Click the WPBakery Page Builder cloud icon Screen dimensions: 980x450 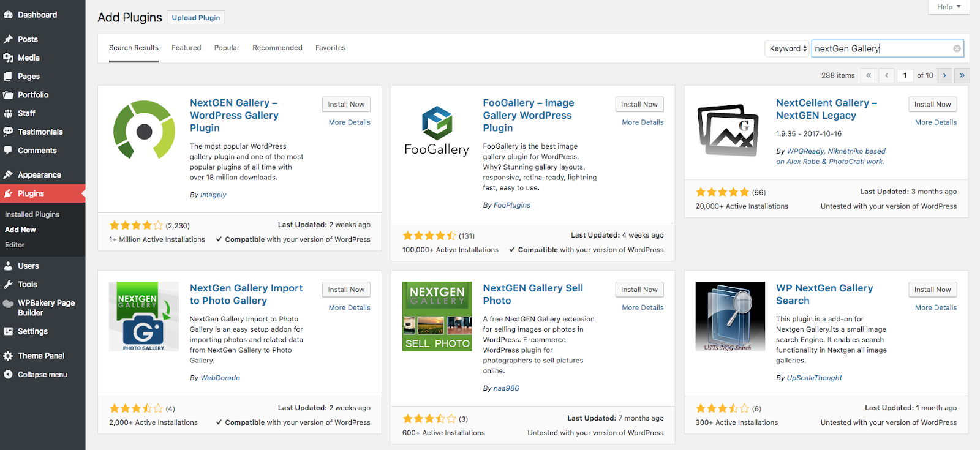pos(8,304)
